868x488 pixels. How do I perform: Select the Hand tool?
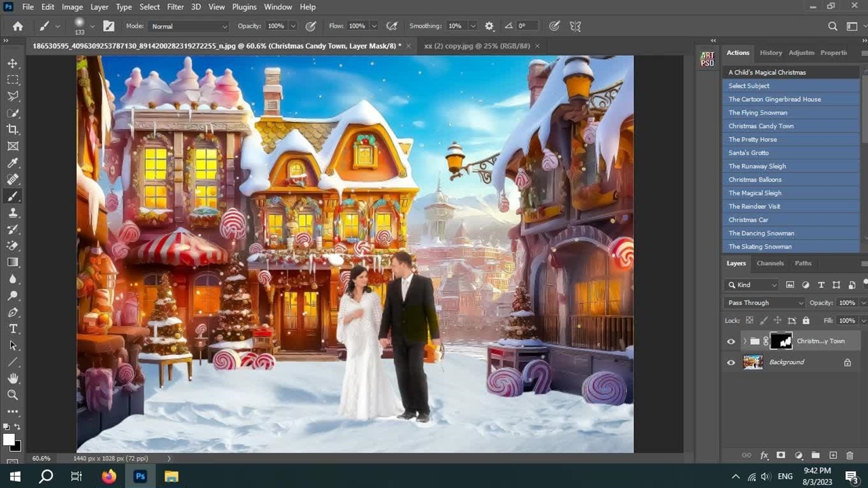pos(13,378)
